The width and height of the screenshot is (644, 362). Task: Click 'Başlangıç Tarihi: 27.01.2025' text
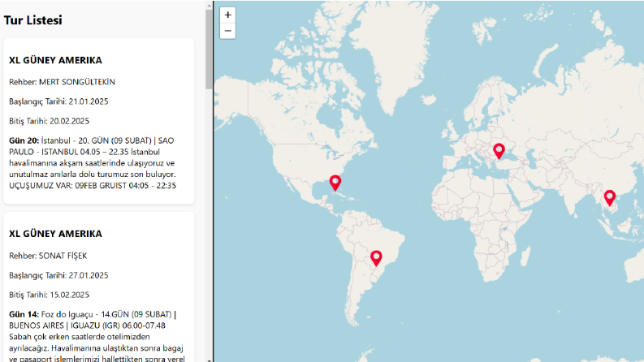[x=58, y=275]
